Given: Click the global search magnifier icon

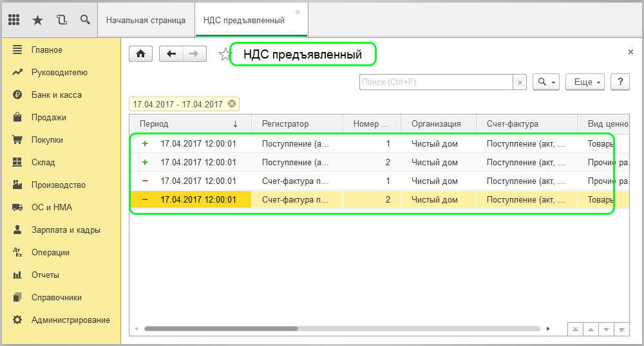Looking at the screenshot, I should point(84,20).
